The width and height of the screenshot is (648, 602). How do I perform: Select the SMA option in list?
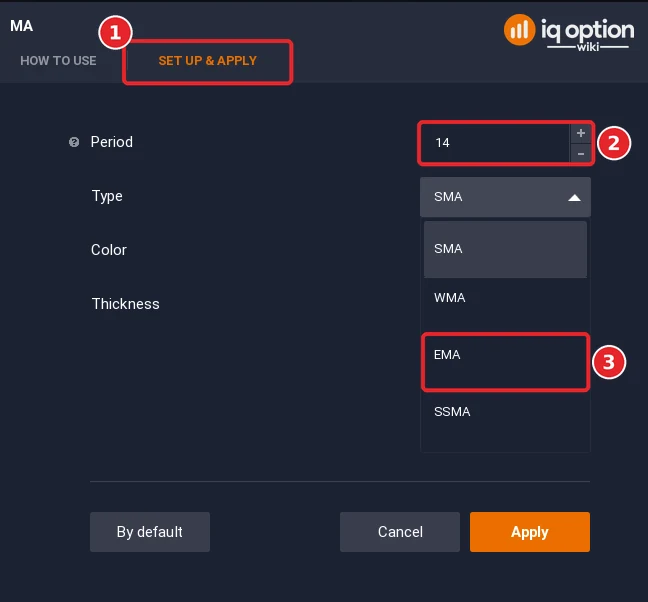coord(505,249)
